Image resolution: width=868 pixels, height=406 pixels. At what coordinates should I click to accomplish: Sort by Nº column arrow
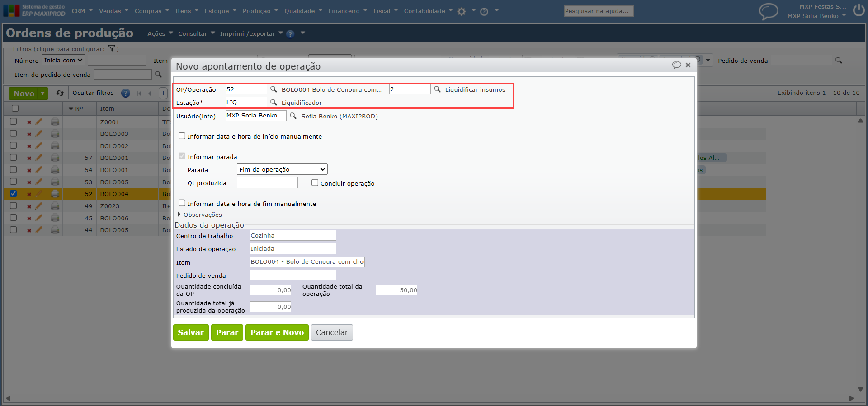[x=71, y=109]
